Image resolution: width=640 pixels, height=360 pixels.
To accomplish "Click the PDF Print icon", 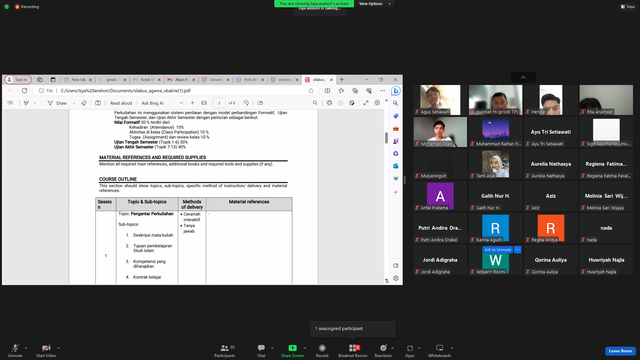I will click(x=329, y=103).
